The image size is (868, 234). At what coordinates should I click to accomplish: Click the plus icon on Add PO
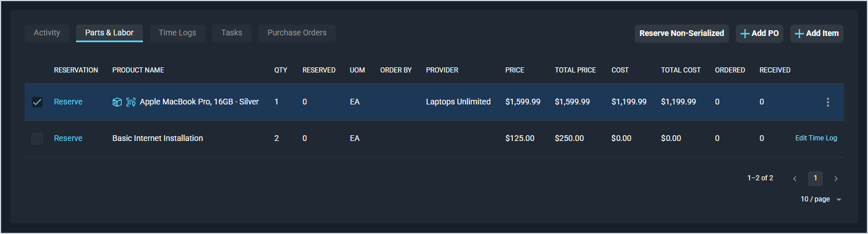[745, 34]
